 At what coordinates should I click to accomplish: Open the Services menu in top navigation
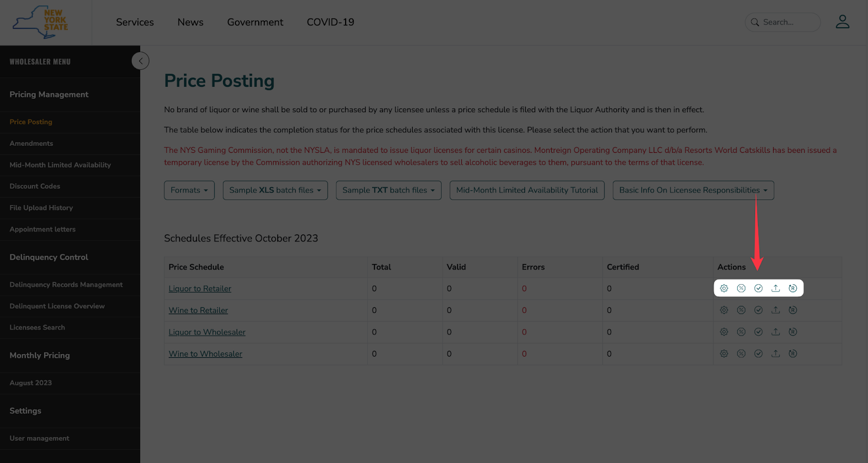click(x=135, y=22)
